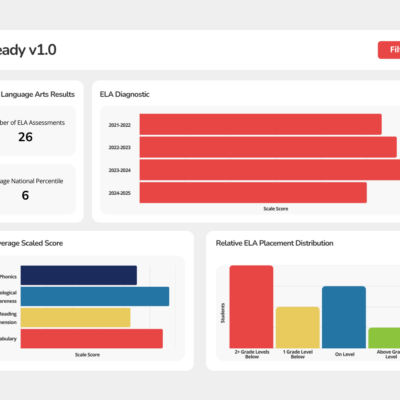Image resolution: width=400 pixels, height=400 pixels.
Task: Select the 2021-2022 ELA Diagnostic bar
Action: (x=261, y=124)
